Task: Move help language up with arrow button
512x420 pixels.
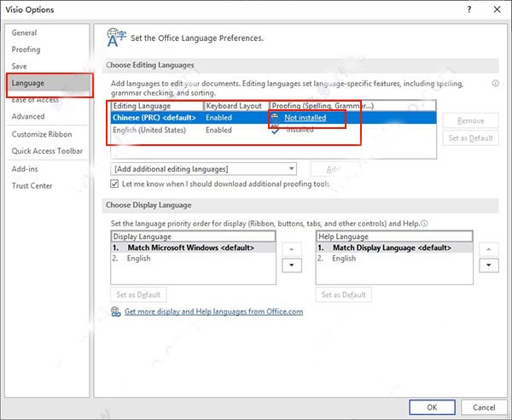Action: coord(489,249)
